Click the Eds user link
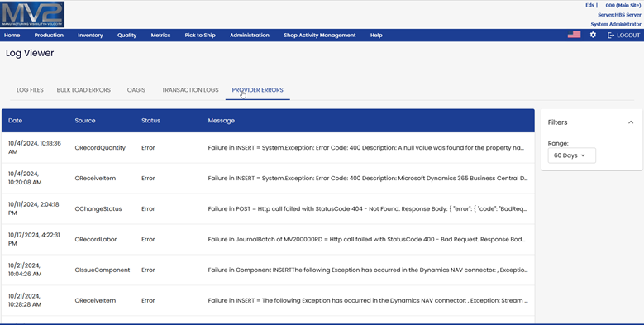 (589, 5)
